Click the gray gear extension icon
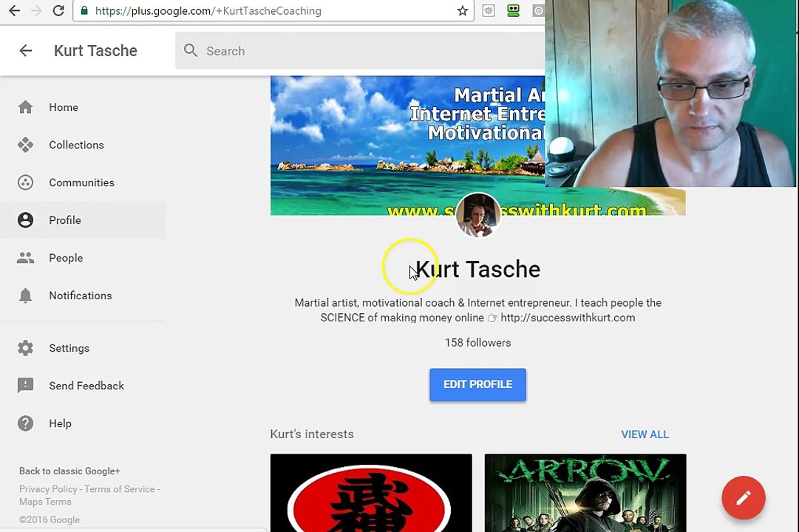This screenshot has width=799, height=532. click(488, 10)
